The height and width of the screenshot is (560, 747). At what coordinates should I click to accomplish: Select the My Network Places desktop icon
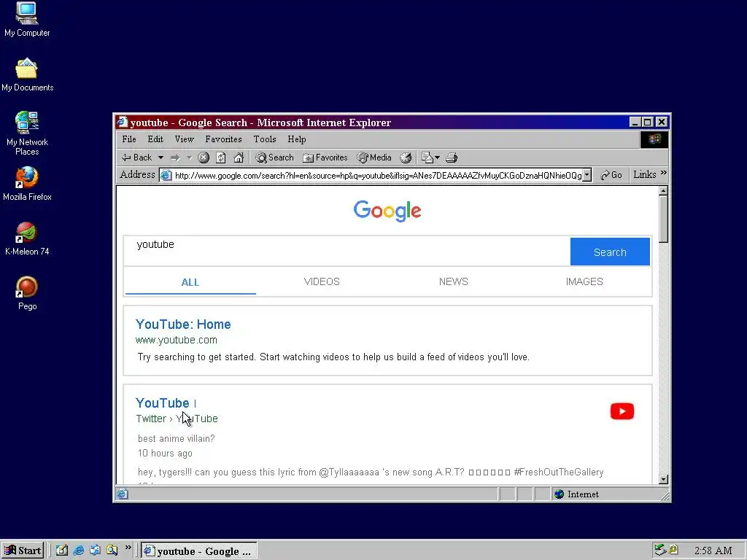click(x=27, y=133)
